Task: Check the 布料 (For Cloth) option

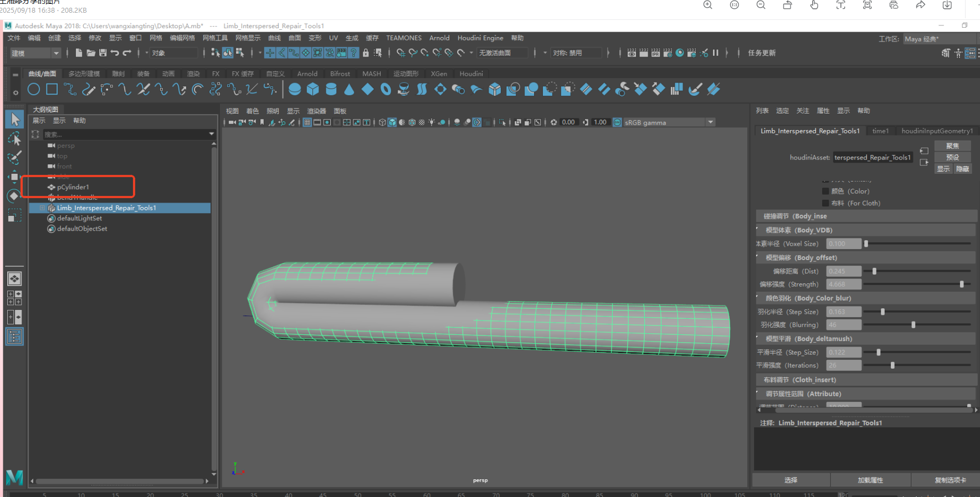Action: tap(825, 204)
